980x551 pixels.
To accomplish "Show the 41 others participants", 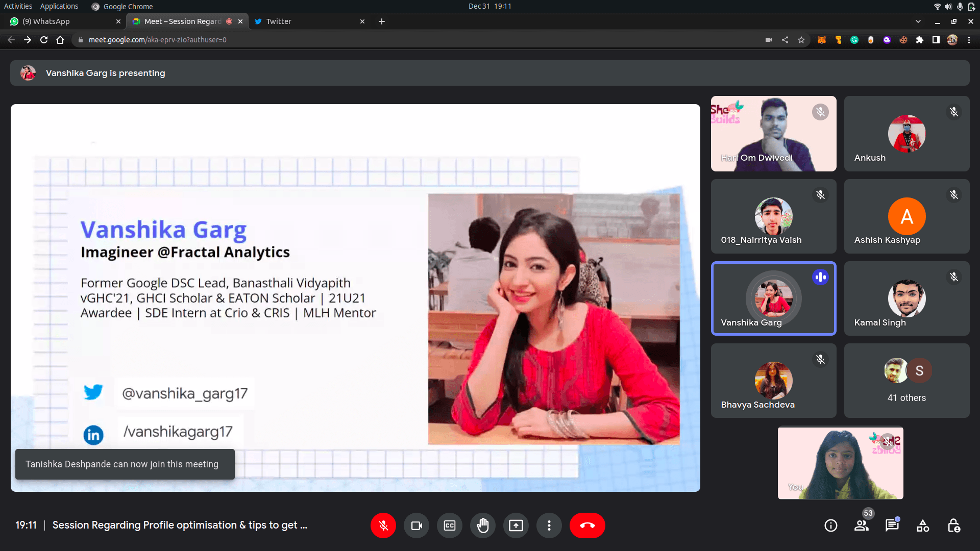I will click(x=907, y=381).
